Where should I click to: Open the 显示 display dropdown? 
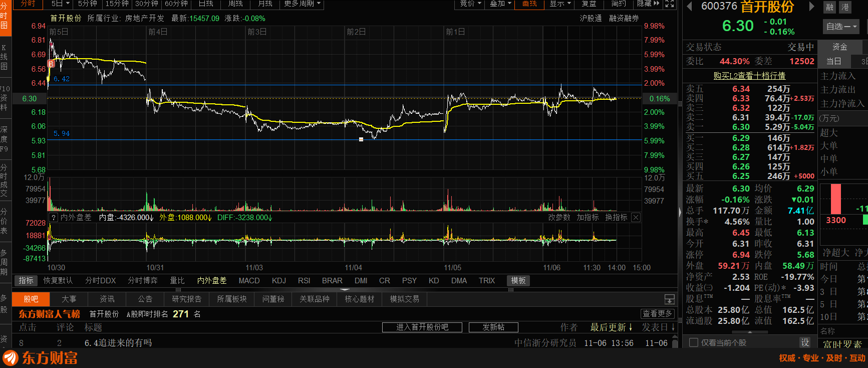point(560,4)
